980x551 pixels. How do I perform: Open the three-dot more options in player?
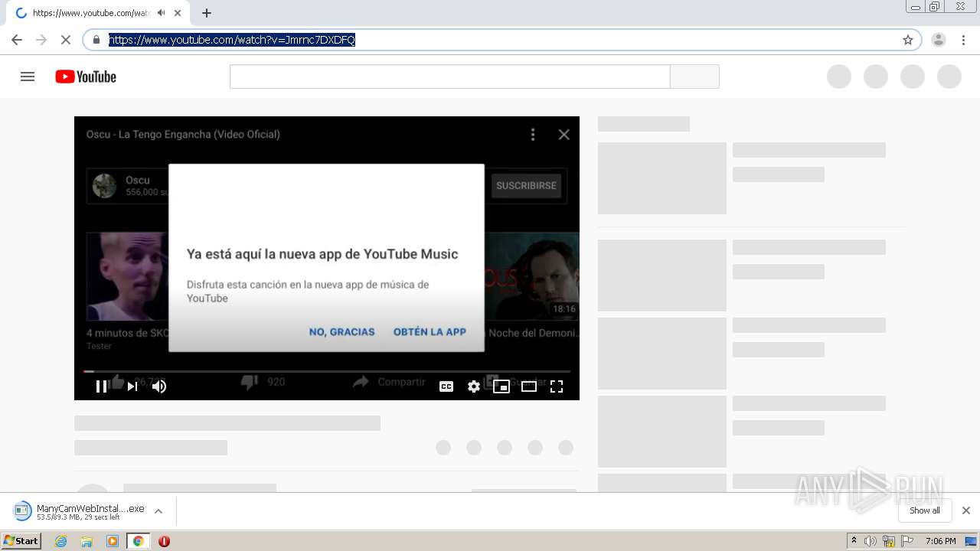pos(533,135)
